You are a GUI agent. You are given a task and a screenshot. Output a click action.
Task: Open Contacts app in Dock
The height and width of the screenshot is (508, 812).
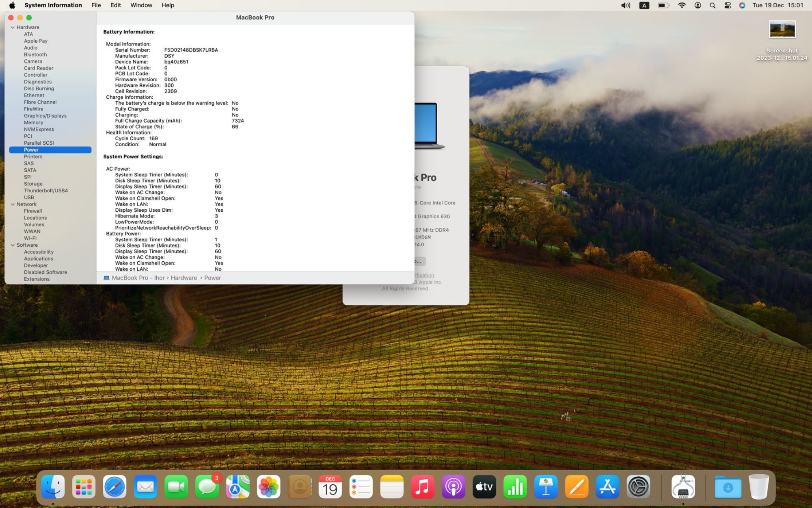click(x=300, y=486)
